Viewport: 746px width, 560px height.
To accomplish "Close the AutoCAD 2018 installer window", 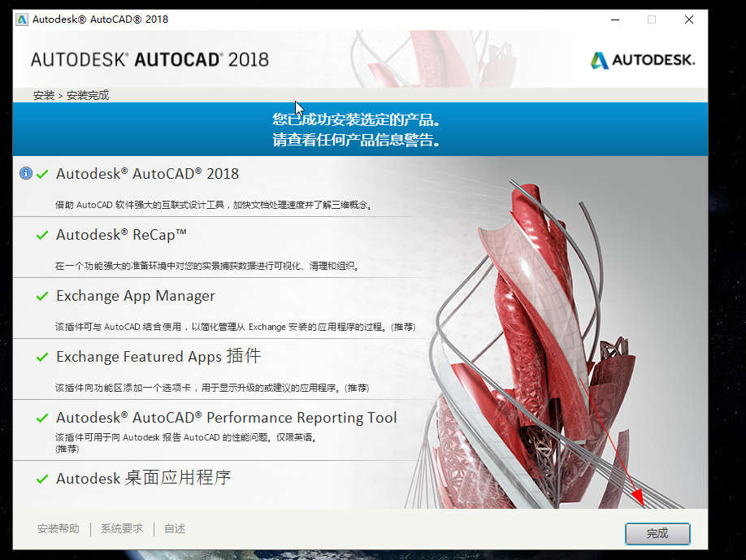I will (689, 20).
